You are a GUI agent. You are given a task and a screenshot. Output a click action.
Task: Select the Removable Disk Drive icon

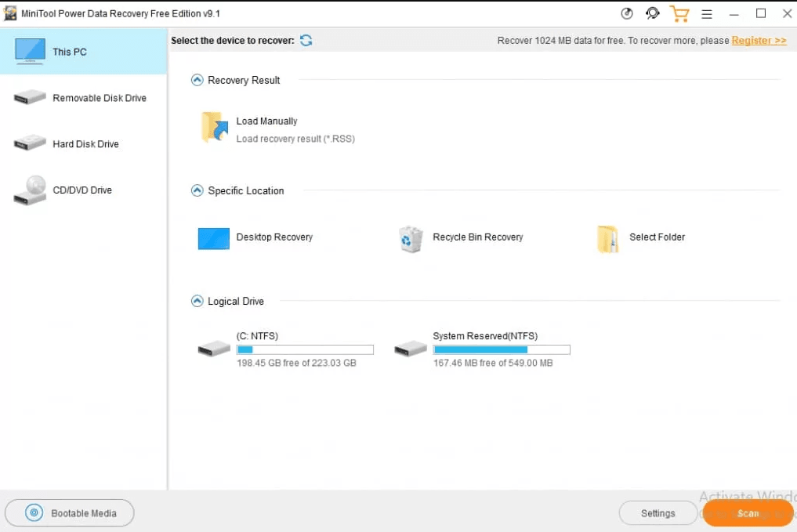click(x=30, y=97)
